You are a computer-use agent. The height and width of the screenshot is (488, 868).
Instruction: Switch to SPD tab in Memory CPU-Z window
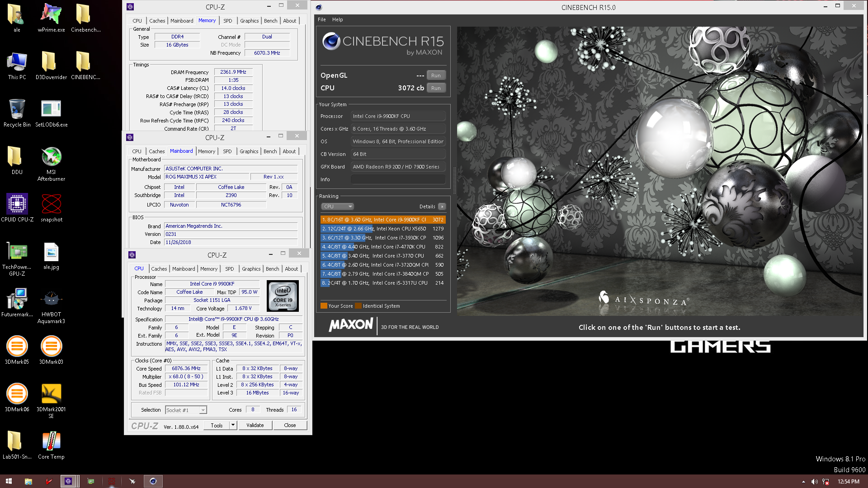[228, 21]
